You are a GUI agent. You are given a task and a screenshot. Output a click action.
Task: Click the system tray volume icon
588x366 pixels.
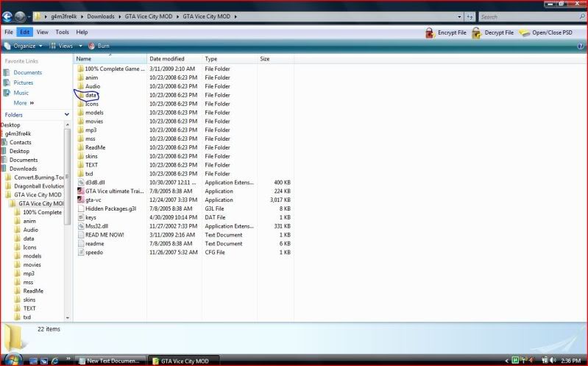553,360
